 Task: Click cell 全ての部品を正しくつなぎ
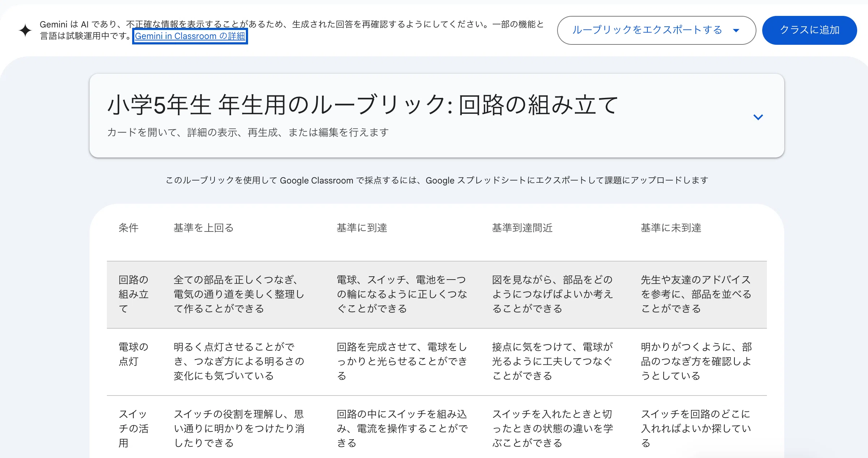pos(239,294)
